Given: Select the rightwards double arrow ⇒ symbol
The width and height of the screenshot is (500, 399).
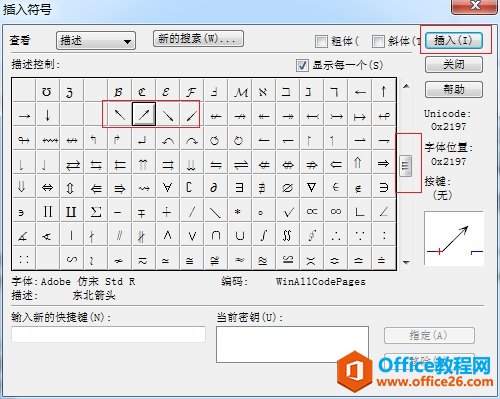Looking at the screenshot, I should point(384,163).
